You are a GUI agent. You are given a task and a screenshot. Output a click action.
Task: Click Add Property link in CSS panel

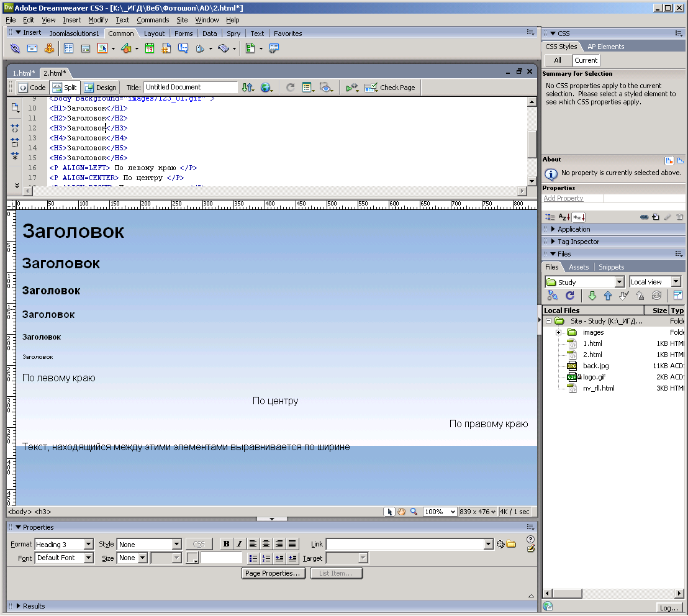[563, 198]
